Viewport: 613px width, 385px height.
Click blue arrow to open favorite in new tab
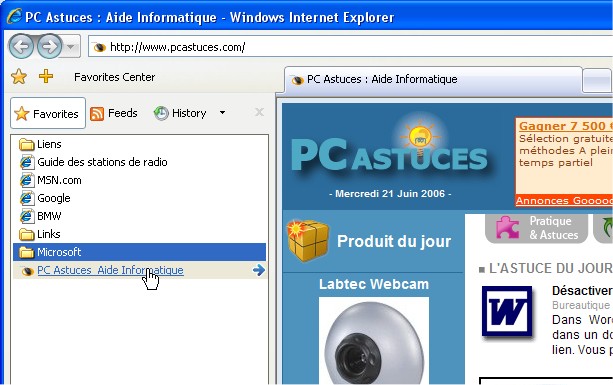[x=258, y=270]
